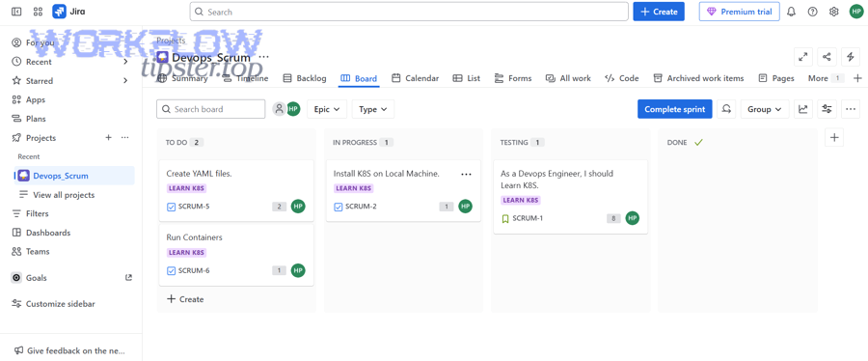868x361 pixels.
Task: Click the story points badge on SCRUM-1
Action: coord(613,218)
